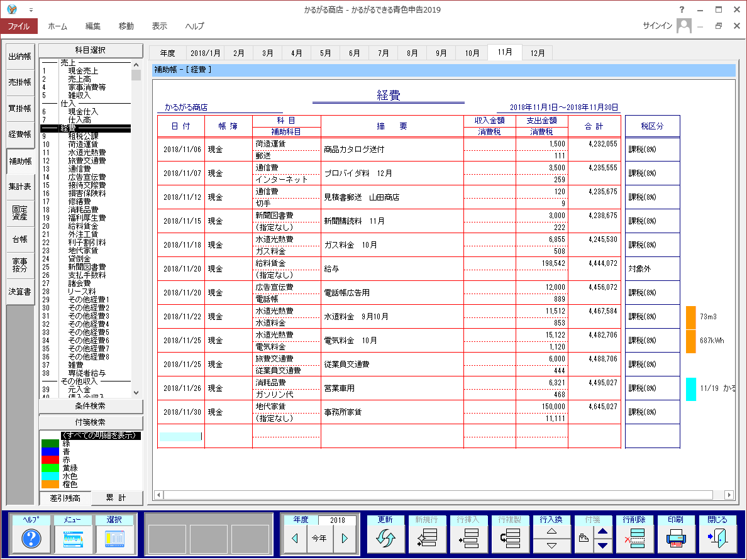The width and height of the screenshot is (747, 560).
Task: Click the cyan sticky tag on the 11/26 row
Action: pyautogui.click(x=691, y=389)
